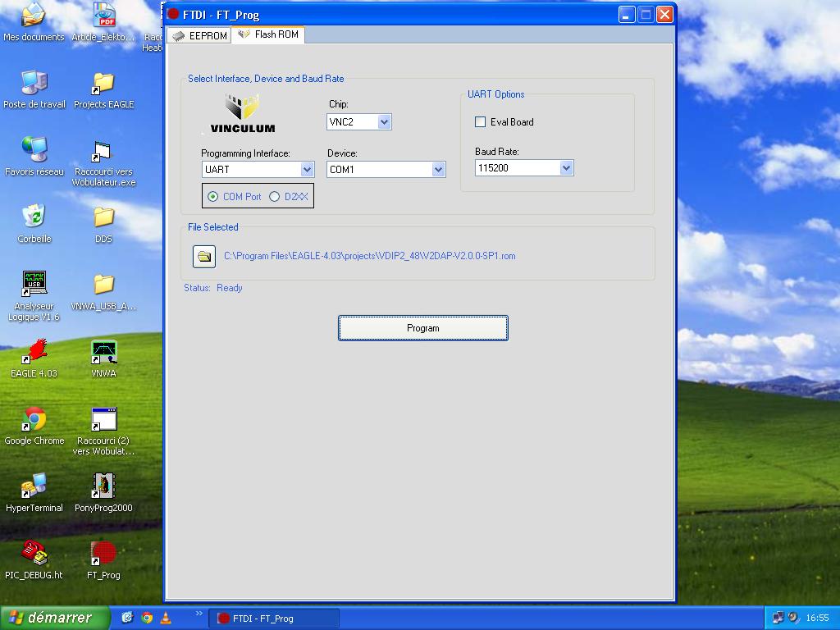Open Mes documents desktop icon
The image size is (840, 630).
[34, 22]
